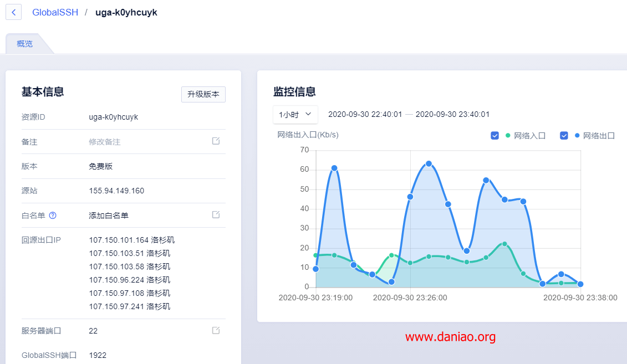
Task: Click the 基本信息 heading
Action: point(43,92)
